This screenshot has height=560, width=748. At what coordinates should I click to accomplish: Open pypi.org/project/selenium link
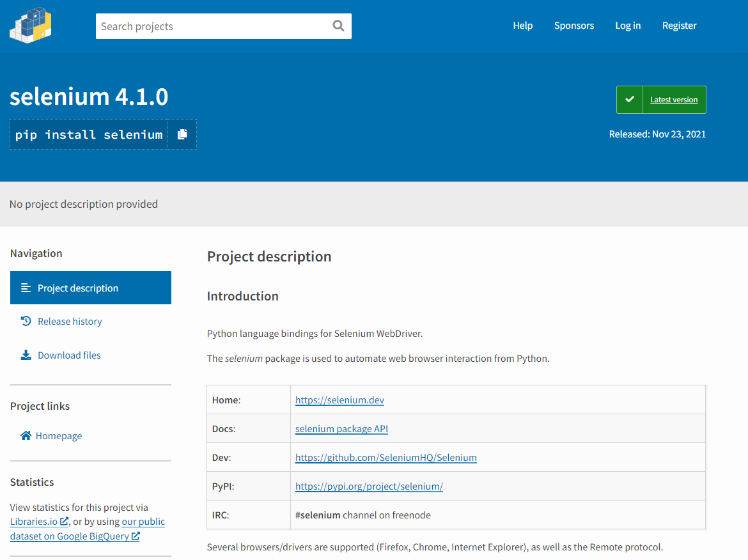coord(370,486)
